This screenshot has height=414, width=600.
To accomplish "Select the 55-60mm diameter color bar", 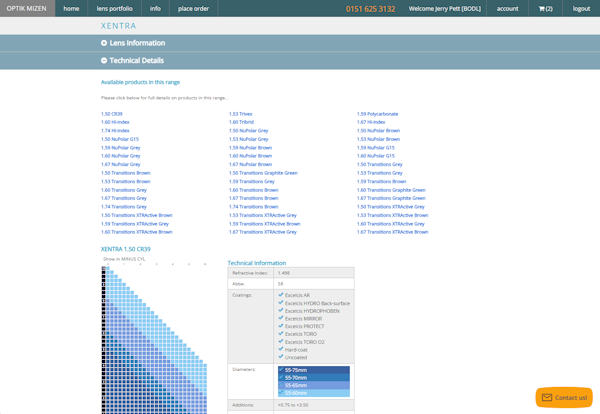I will 314,393.
